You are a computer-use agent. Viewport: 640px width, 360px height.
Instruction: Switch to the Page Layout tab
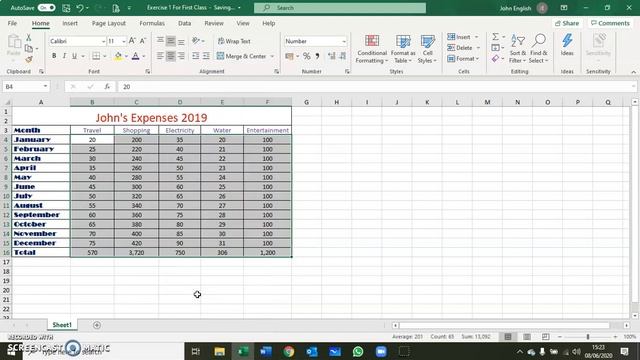109,23
